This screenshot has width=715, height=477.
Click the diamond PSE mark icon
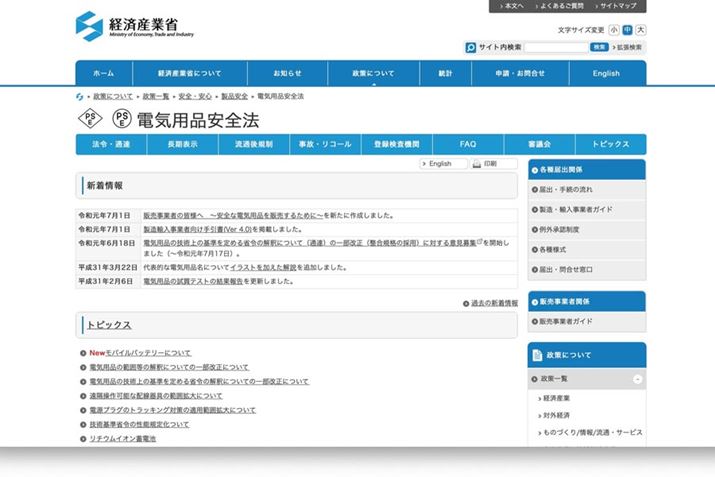click(x=89, y=120)
